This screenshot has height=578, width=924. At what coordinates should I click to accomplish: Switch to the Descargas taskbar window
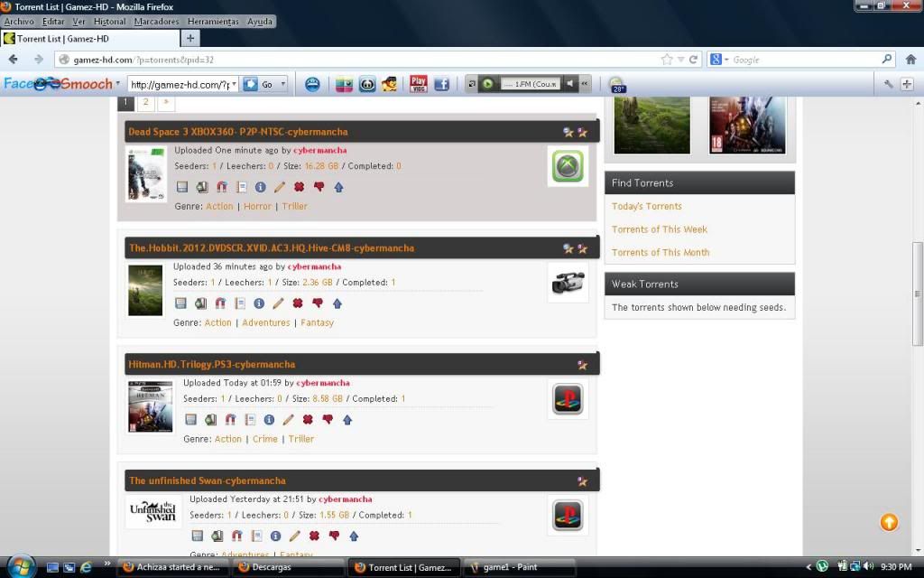pyautogui.click(x=288, y=567)
